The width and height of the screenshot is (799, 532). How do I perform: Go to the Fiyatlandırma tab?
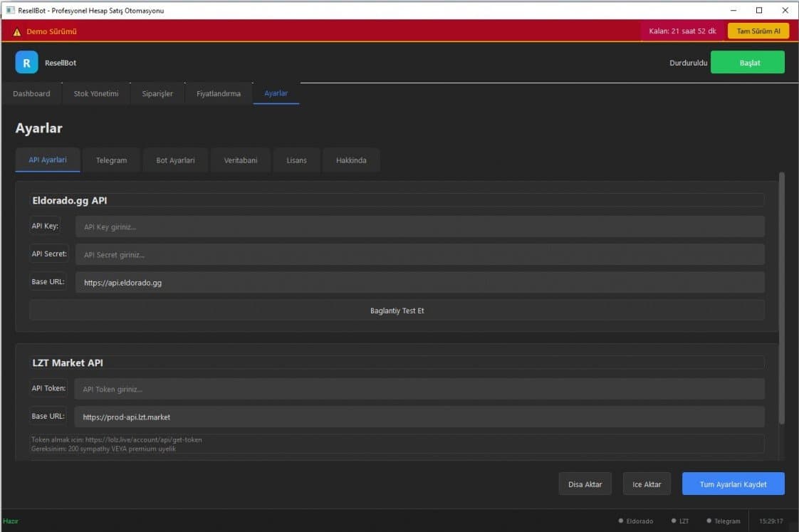click(x=219, y=94)
